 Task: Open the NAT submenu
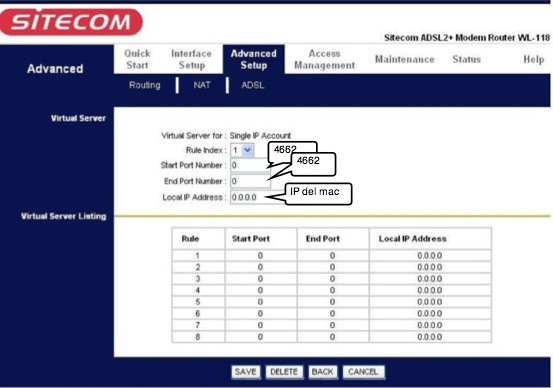202,85
